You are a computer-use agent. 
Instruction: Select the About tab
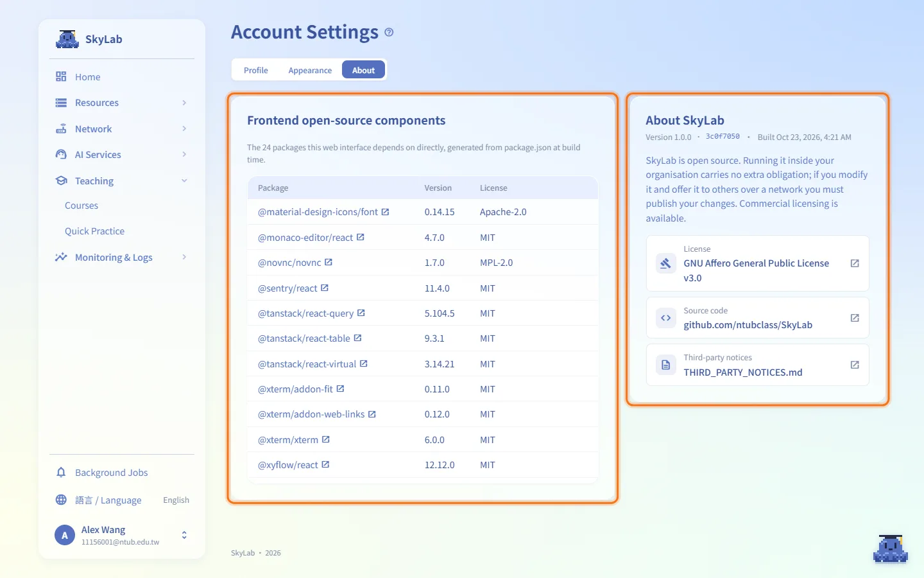click(363, 70)
